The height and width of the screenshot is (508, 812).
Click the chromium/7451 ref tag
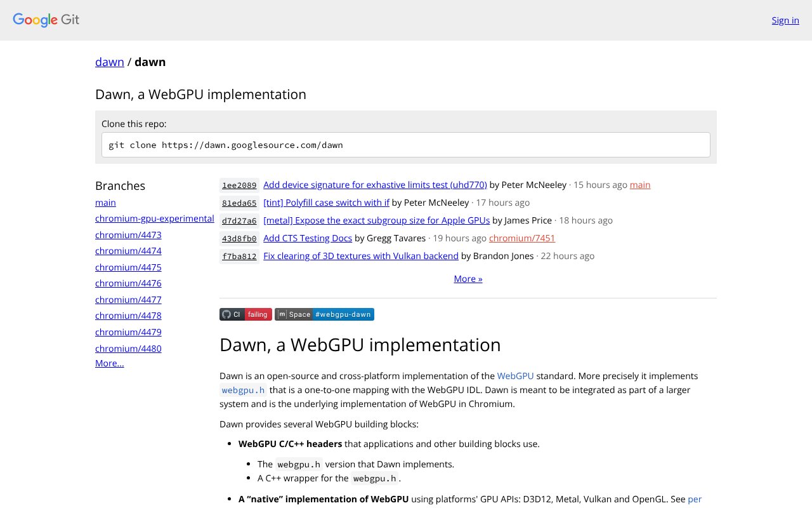point(521,238)
